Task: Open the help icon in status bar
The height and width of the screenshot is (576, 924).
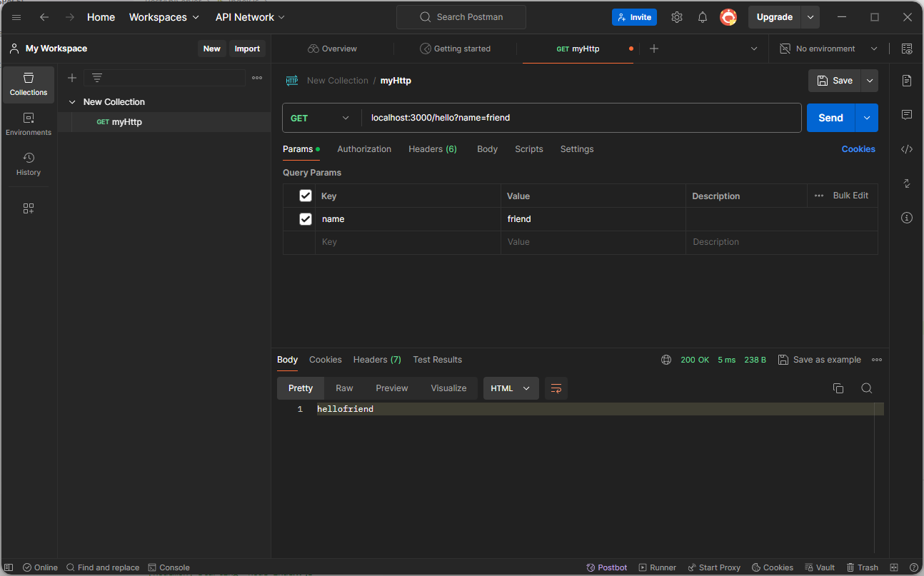Action: tap(914, 567)
